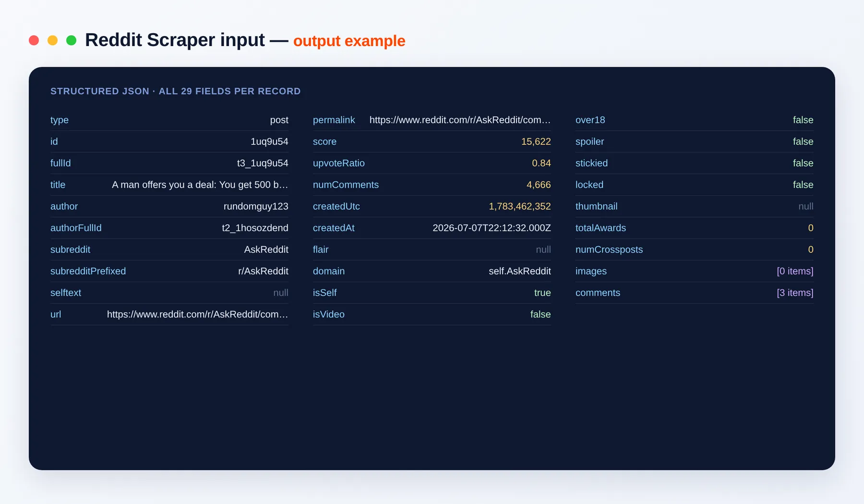Click the null value in the flair row
864x504 pixels.
[x=543, y=250]
